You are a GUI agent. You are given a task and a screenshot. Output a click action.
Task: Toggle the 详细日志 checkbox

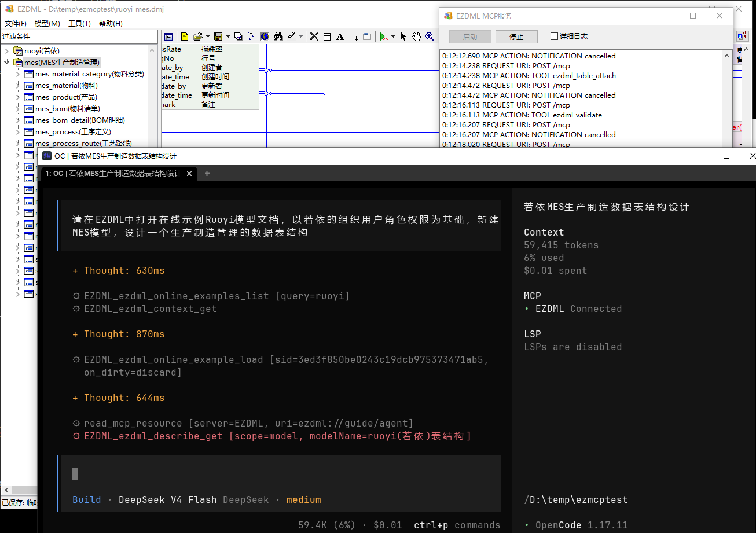click(555, 36)
